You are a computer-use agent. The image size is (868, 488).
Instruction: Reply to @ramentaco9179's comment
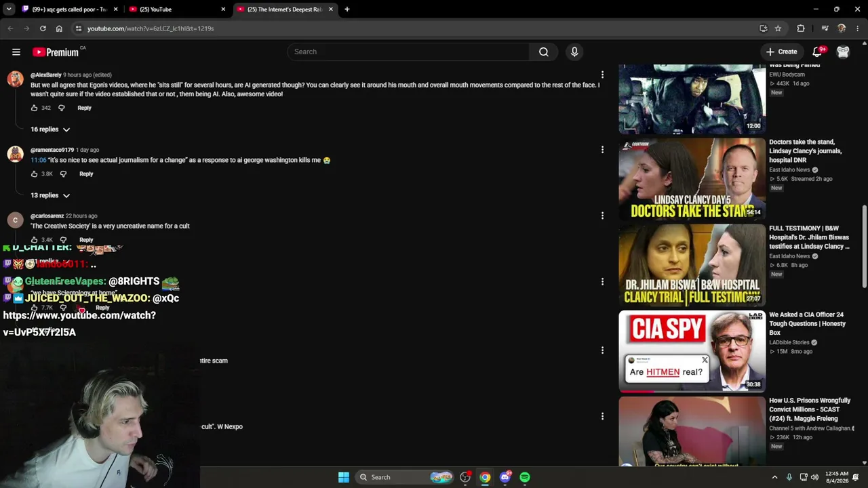(86, 174)
